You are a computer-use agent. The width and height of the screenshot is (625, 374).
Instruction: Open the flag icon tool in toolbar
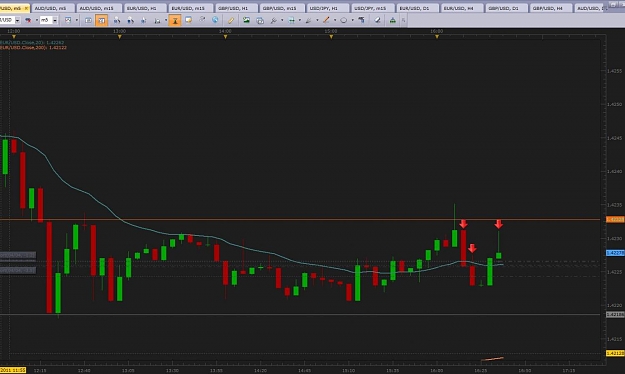coord(28,20)
